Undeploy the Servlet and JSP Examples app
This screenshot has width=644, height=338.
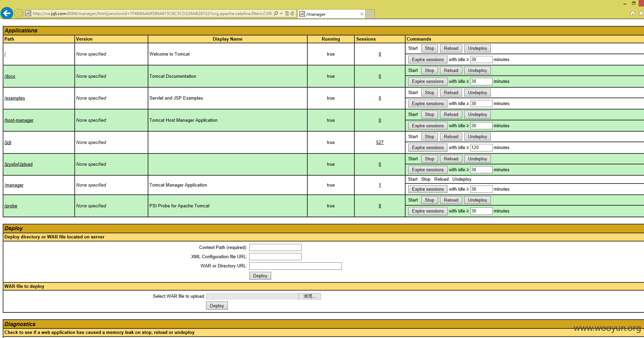click(x=478, y=93)
